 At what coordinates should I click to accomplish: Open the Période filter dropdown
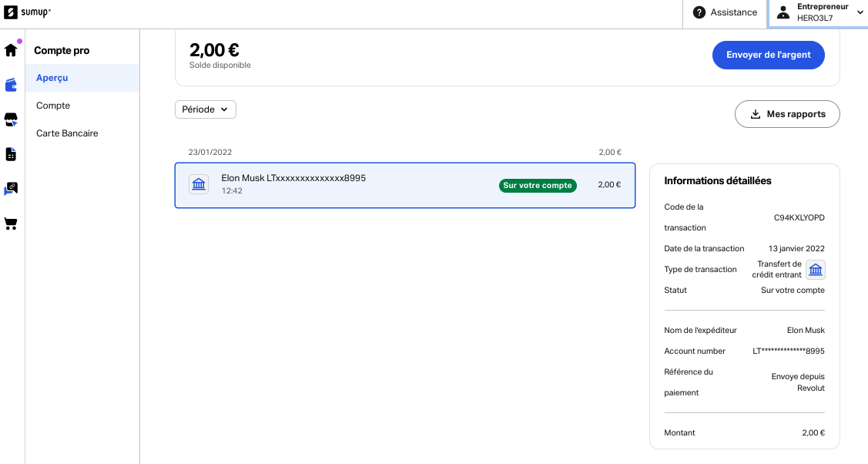tap(205, 109)
